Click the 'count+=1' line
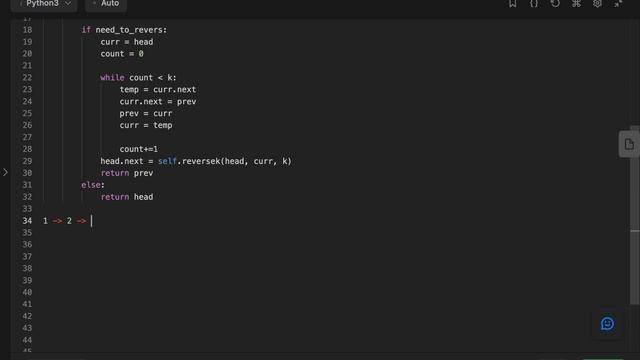Image resolution: width=640 pixels, height=360 pixels. [138, 149]
